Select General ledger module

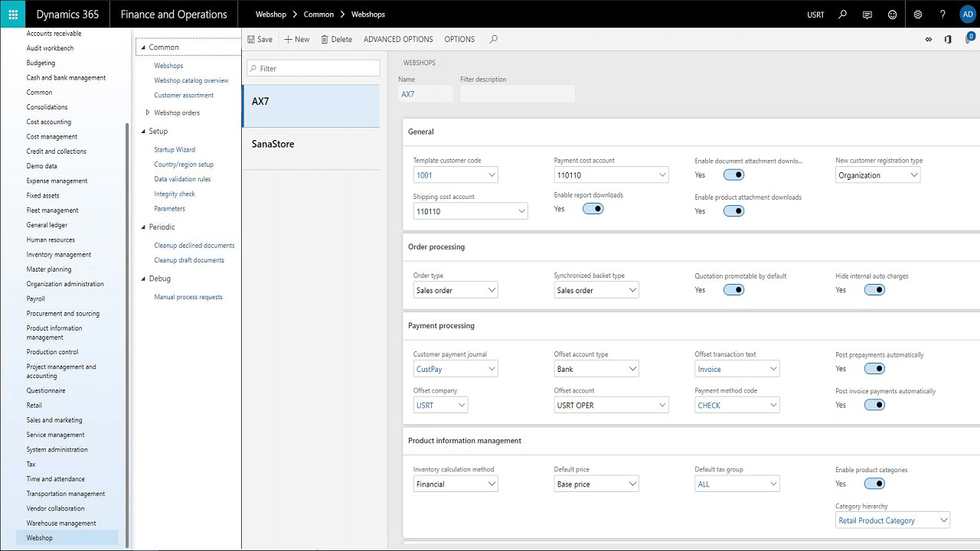[47, 225]
